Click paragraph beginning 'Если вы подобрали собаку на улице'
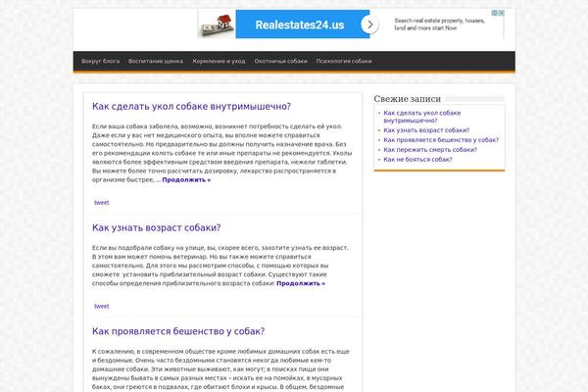 [x=220, y=266]
